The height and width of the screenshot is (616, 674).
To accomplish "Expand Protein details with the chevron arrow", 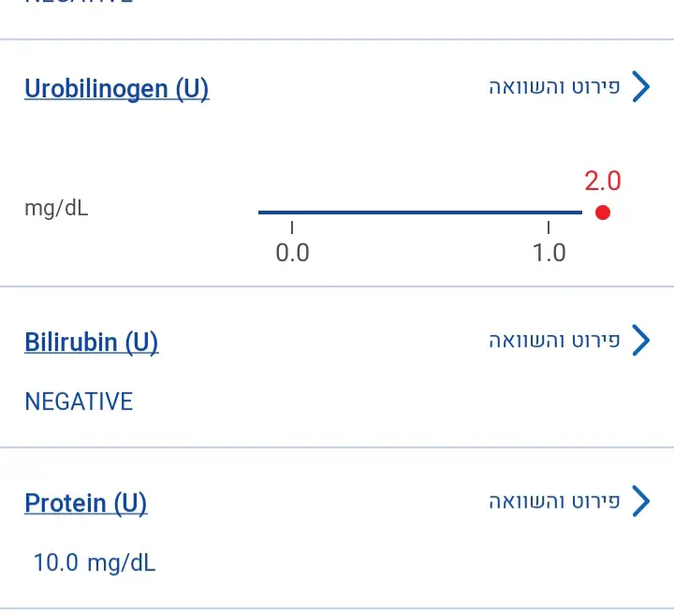I will pyautogui.click(x=641, y=501).
